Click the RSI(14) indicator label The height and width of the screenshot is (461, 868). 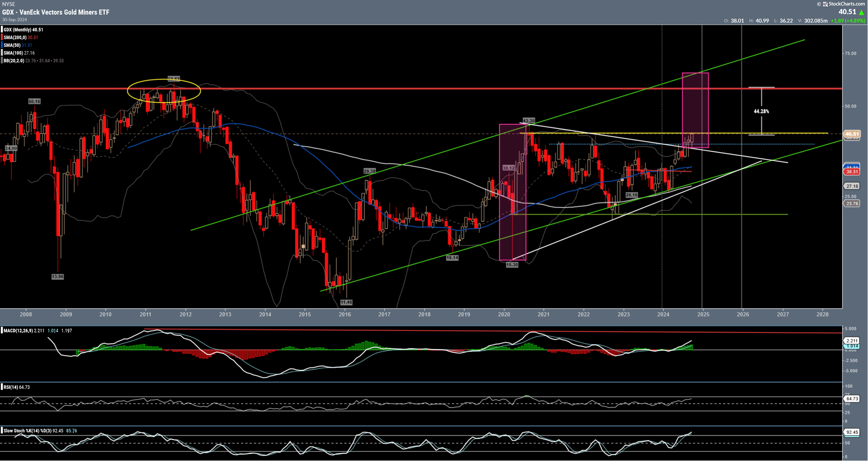[10, 387]
